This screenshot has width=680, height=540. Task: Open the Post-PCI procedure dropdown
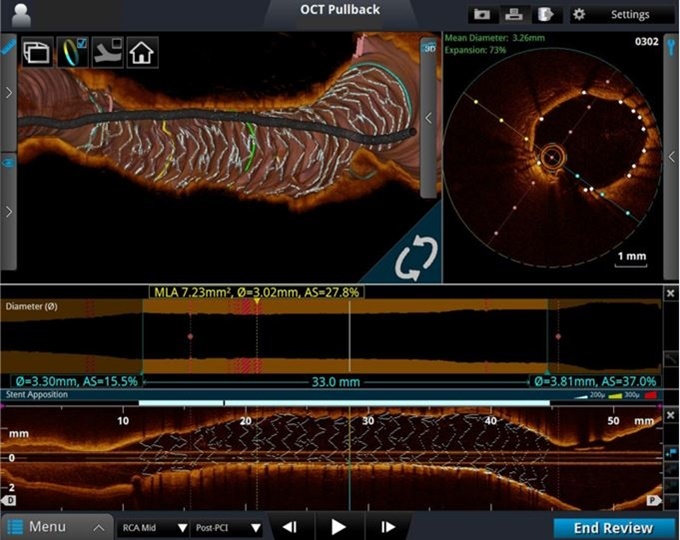click(x=228, y=527)
